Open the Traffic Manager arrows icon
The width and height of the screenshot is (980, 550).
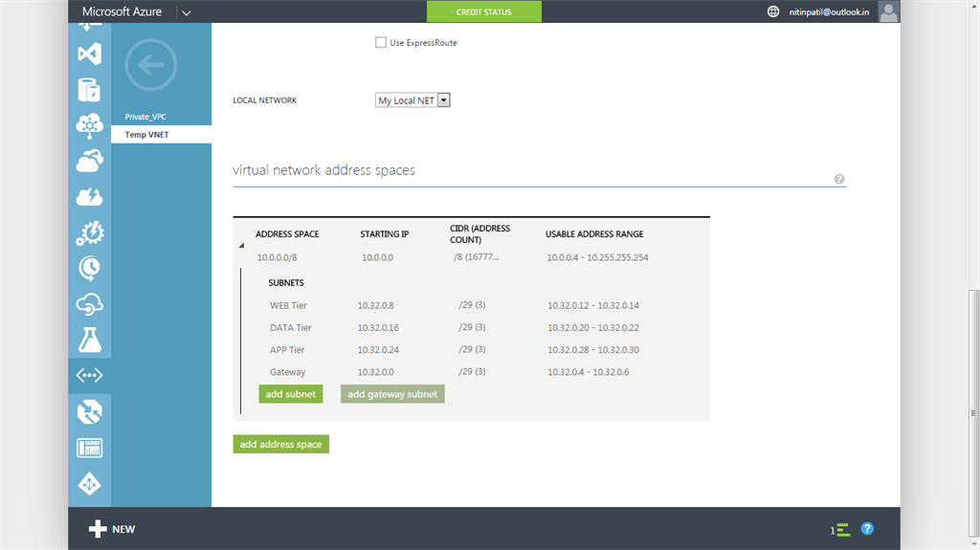click(89, 412)
